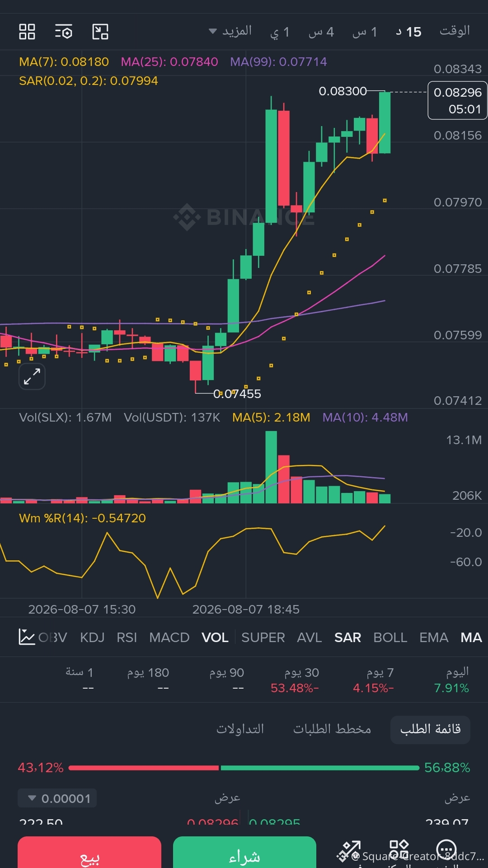Tap the volume MA(5): 2.18M label
Viewport: 488px width, 868px height.
click(271, 418)
